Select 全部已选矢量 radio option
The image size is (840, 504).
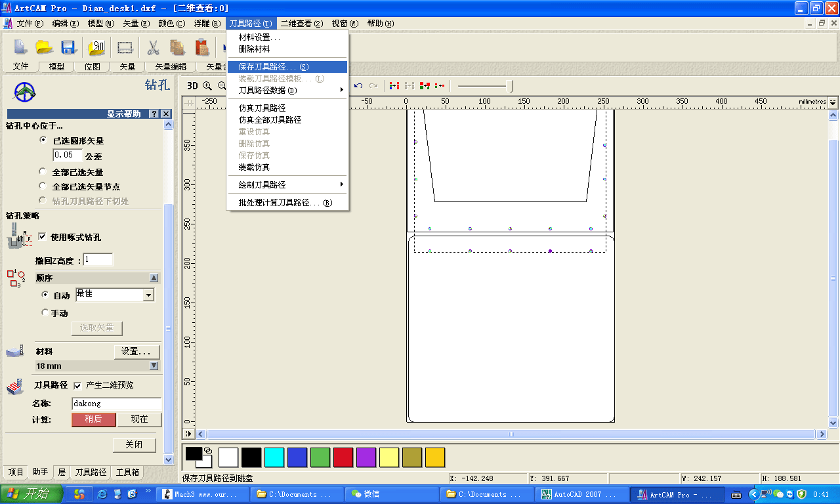pyautogui.click(x=43, y=172)
